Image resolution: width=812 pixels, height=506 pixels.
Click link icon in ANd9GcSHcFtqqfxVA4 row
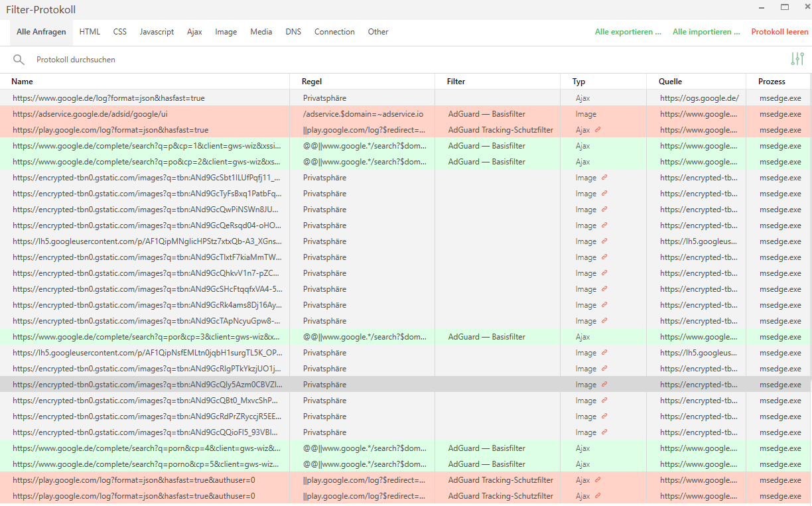click(x=604, y=289)
